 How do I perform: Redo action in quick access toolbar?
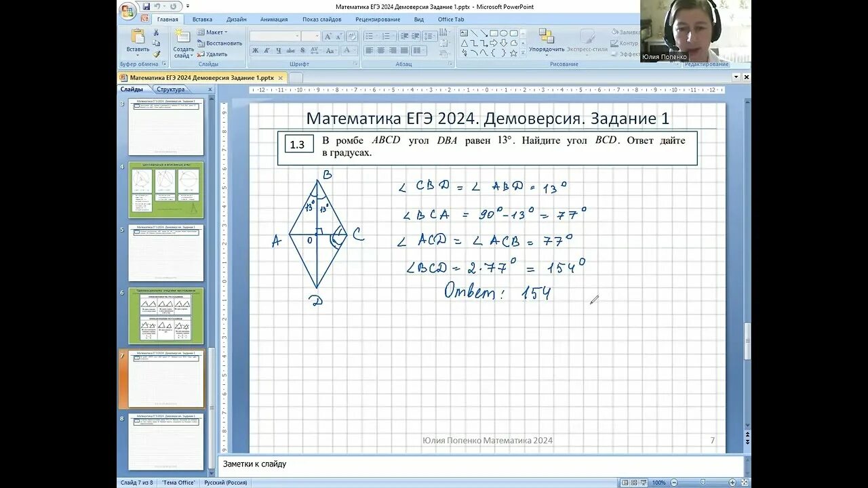pyautogui.click(x=174, y=7)
